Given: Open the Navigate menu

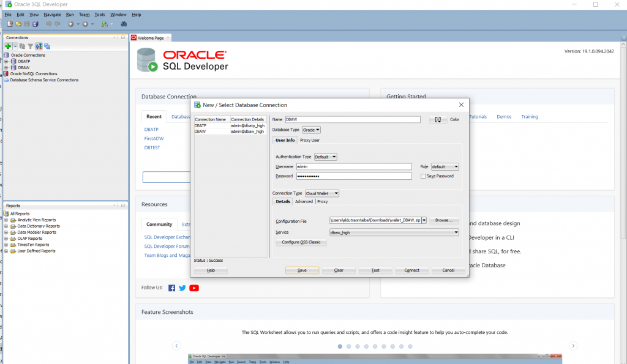Looking at the screenshot, I should coord(53,15).
